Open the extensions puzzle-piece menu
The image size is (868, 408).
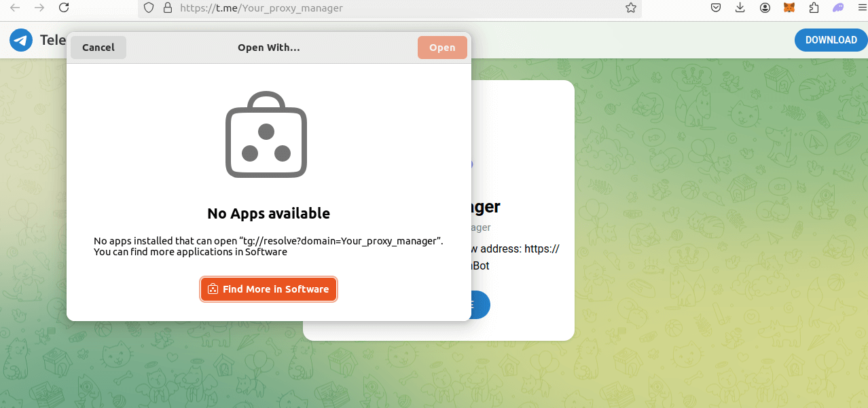[814, 8]
